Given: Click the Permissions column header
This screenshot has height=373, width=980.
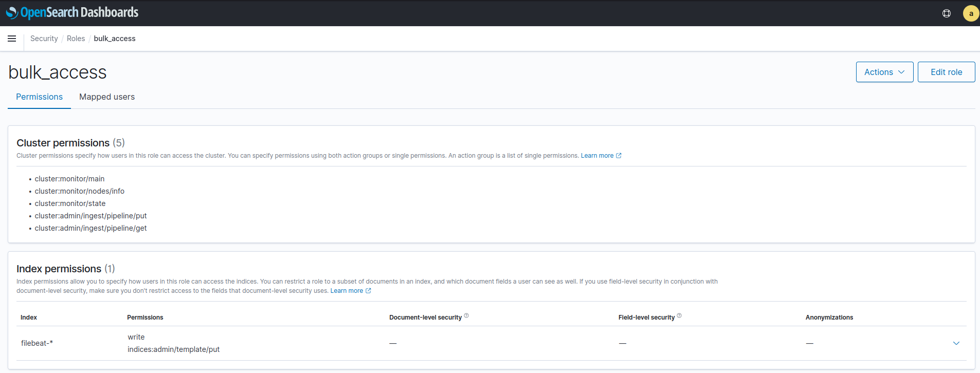Looking at the screenshot, I should pyautogui.click(x=145, y=318).
